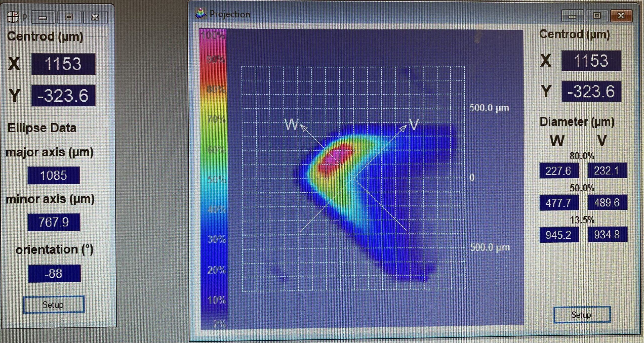The image size is (644, 343).
Task: Maximize the small left data window
Action: point(69,17)
